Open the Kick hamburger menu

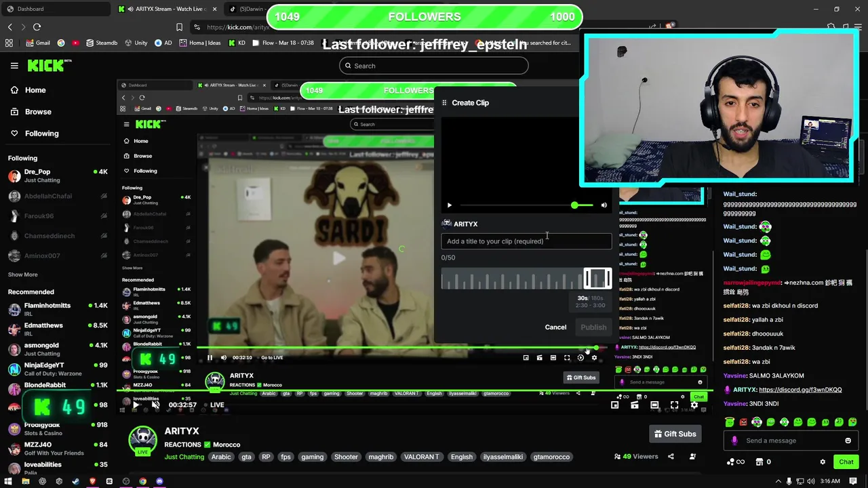click(x=14, y=66)
